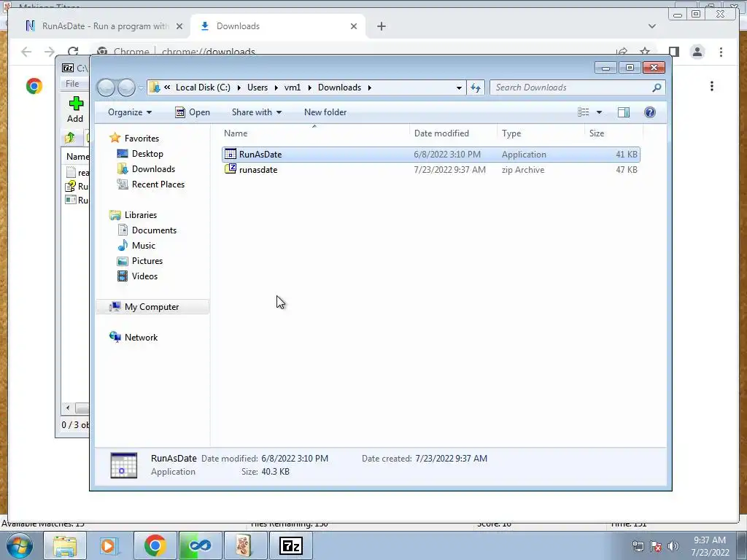Sort by Size column header

pos(614,133)
